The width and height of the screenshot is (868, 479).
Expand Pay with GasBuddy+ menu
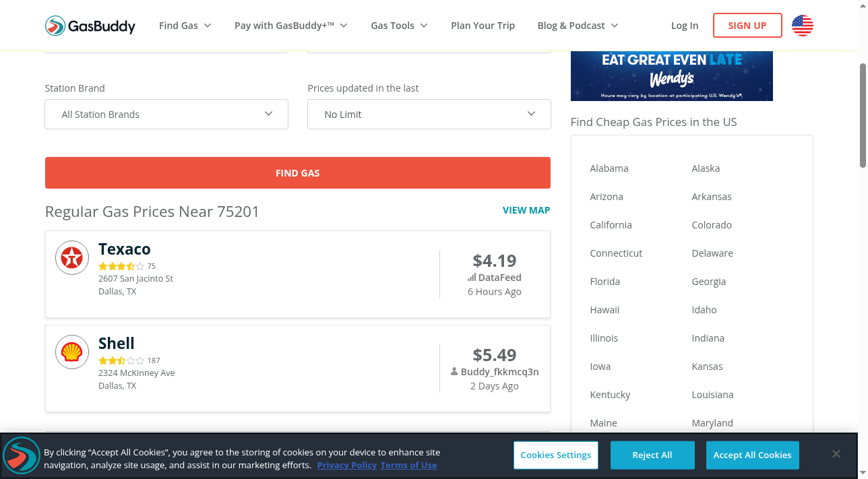pos(291,26)
